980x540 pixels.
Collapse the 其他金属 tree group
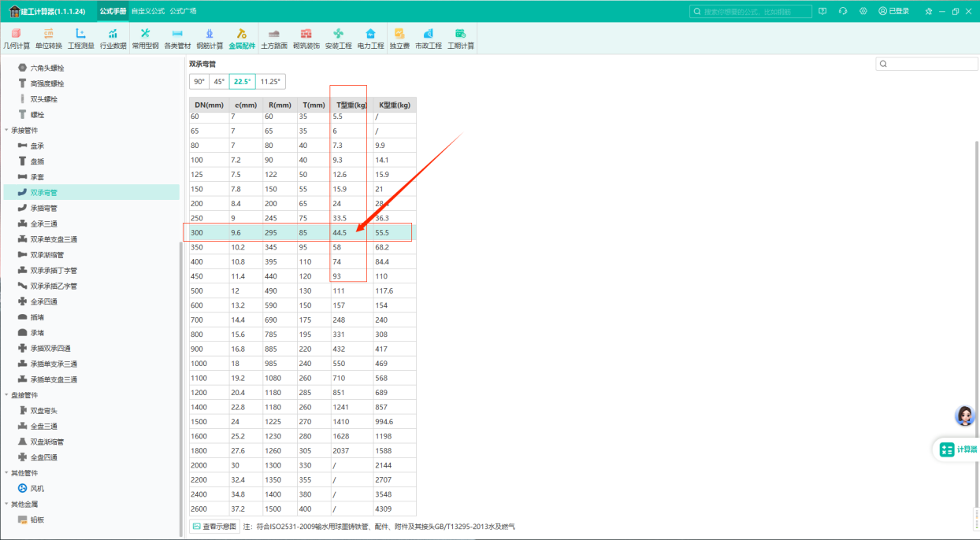pyautogui.click(x=7, y=504)
